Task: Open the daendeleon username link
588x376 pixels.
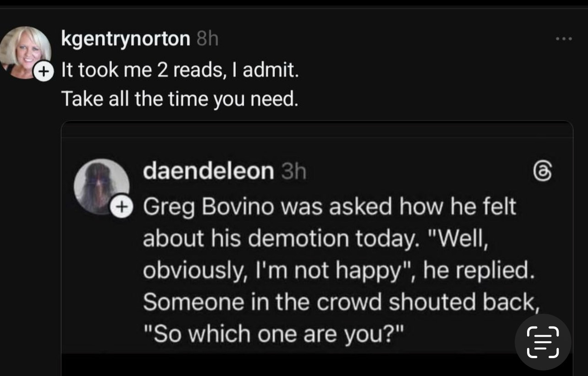Action: click(208, 171)
